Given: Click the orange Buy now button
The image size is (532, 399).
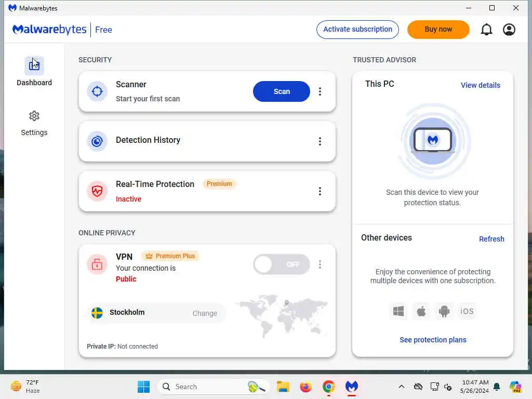Looking at the screenshot, I should coord(438,30).
